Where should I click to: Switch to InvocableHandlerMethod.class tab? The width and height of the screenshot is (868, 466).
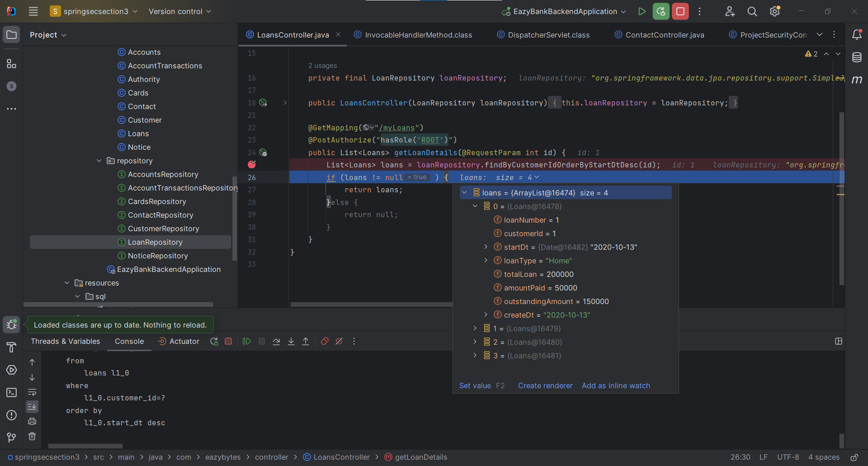click(x=413, y=35)
